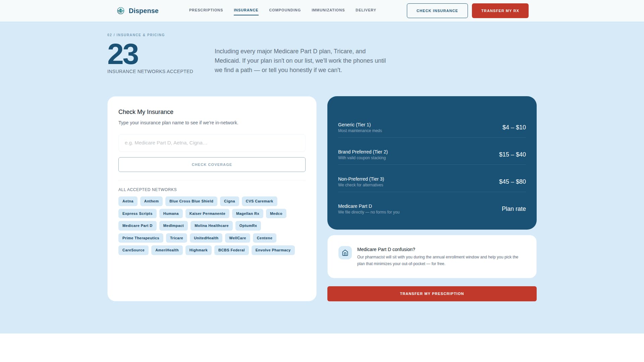Click the Dispense logo icon

pyautogui.click(x=121, y=11)
